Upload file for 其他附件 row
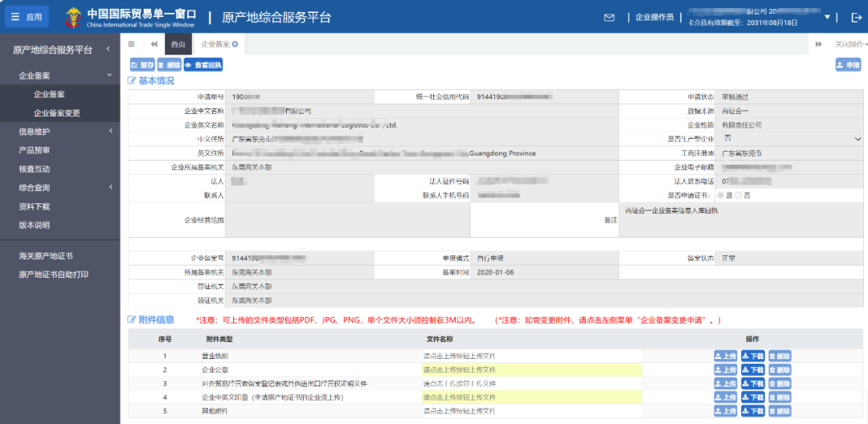 tap(726, 411)
